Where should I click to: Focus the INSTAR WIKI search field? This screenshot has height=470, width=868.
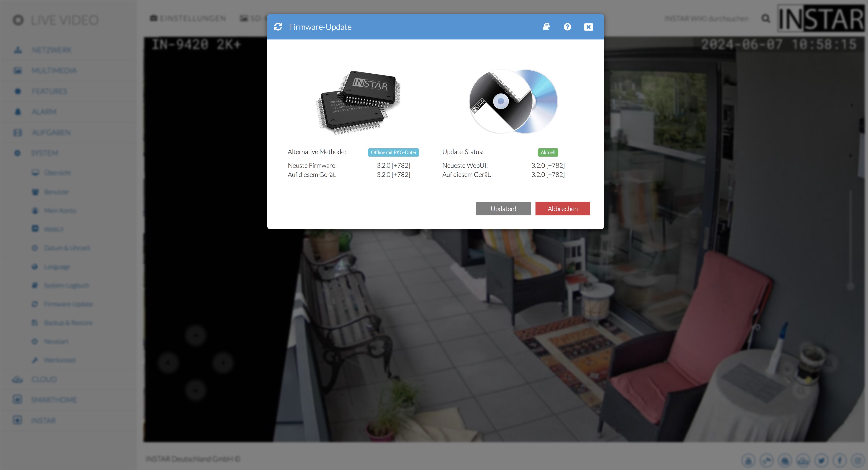click(706, 18)
